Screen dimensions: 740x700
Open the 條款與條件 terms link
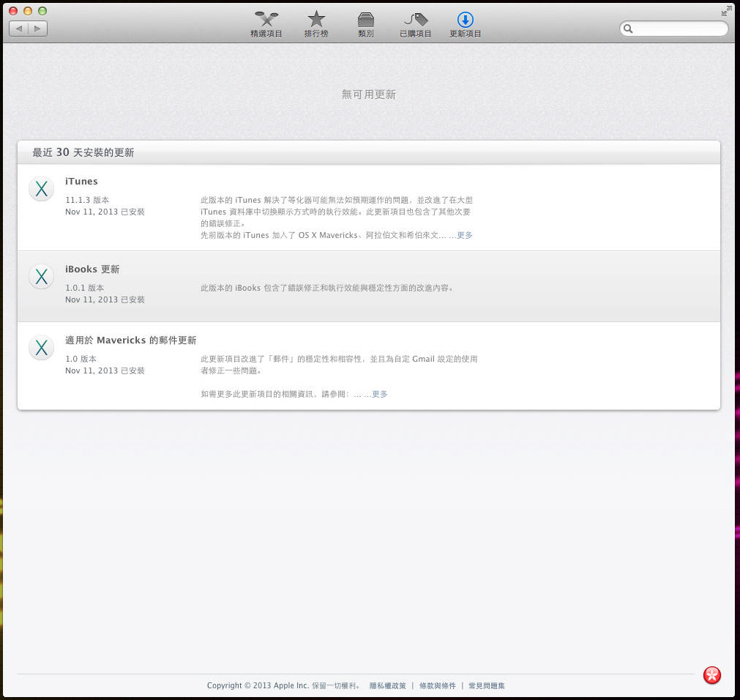coord(438,686)
